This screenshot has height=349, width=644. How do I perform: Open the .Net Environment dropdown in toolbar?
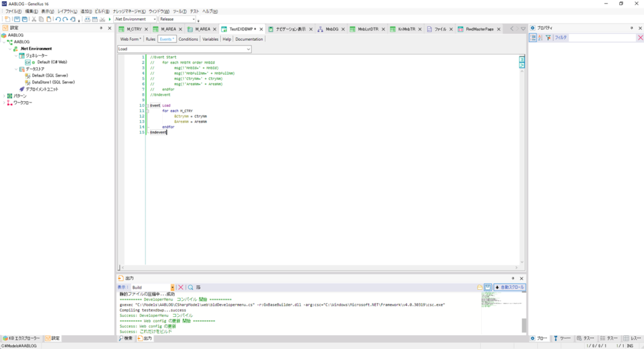pyautogui.click(x=155, y=19)
